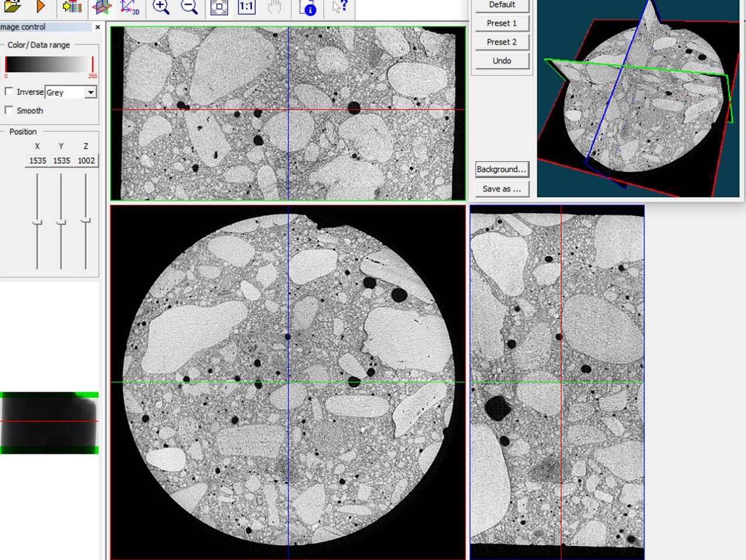Set zoom to 1:1 scale
This screenshot has height=560, width=746.
pos(247,7)
